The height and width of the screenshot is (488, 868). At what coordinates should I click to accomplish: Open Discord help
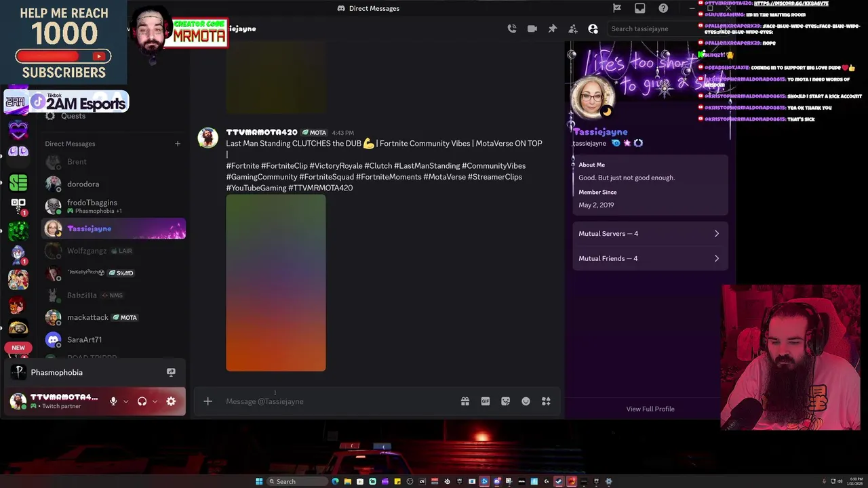pyautogui.click(x=663, y=8)
